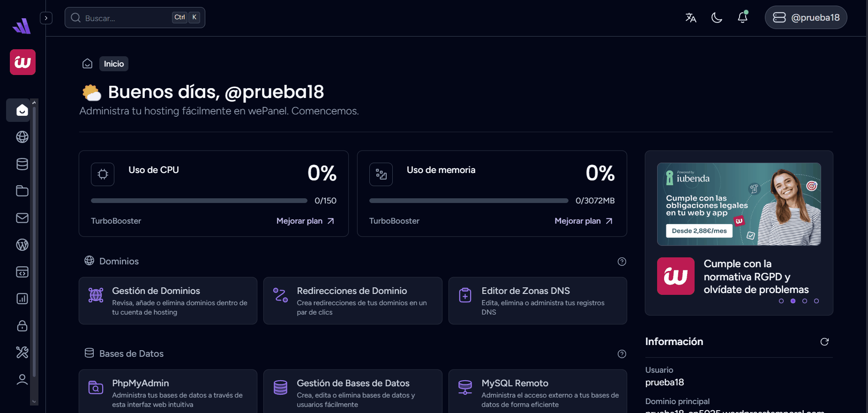Click Mejorar plan link under CPU usage

tap(305, 221)
